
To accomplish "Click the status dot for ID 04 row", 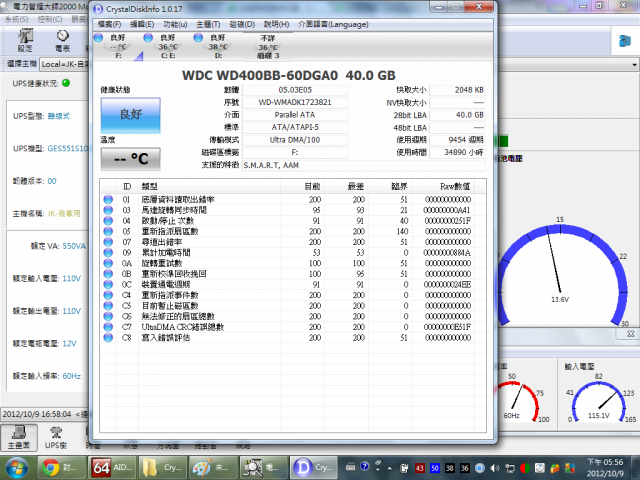I will [108, 221].
